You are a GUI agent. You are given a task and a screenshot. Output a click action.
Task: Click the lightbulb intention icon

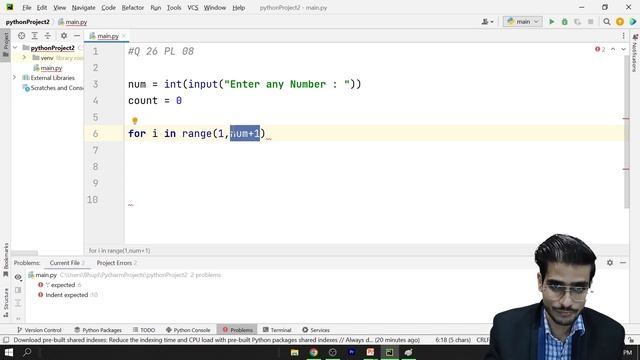tap(135, 120)
